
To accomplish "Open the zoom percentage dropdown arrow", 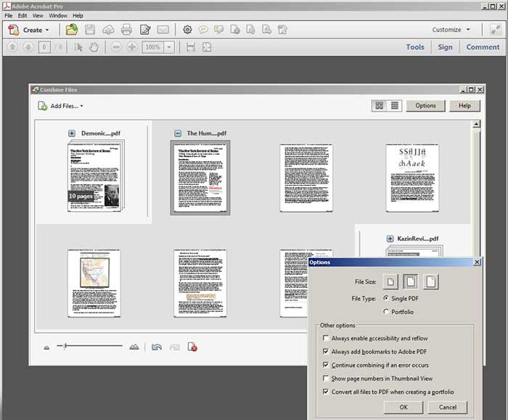I will [x=169, y=47].
